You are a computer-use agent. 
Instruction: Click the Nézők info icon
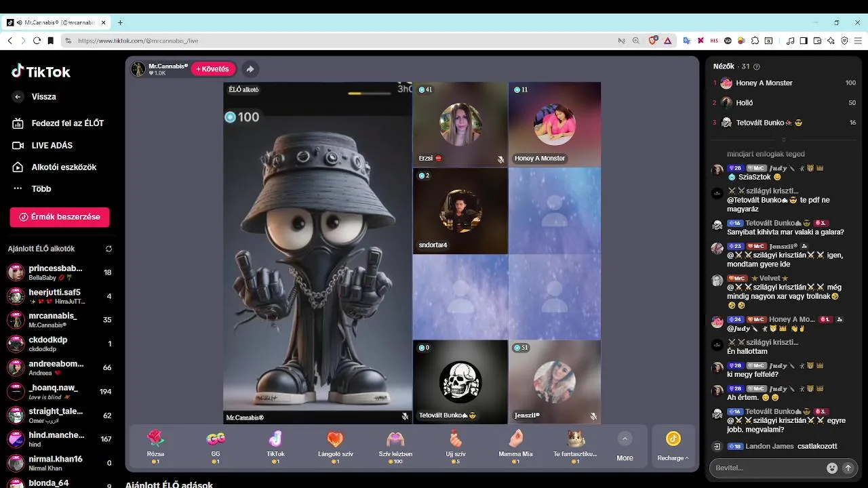(757, 66)
